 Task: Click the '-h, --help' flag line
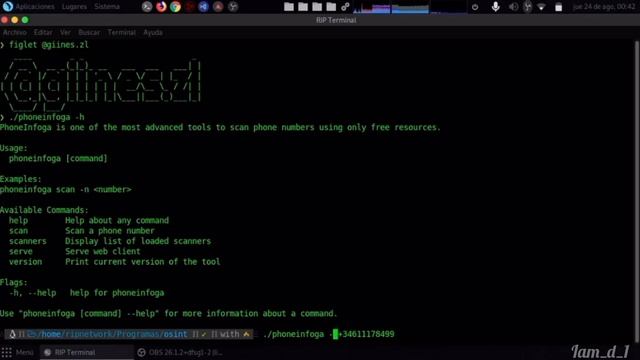click(87, 293)
